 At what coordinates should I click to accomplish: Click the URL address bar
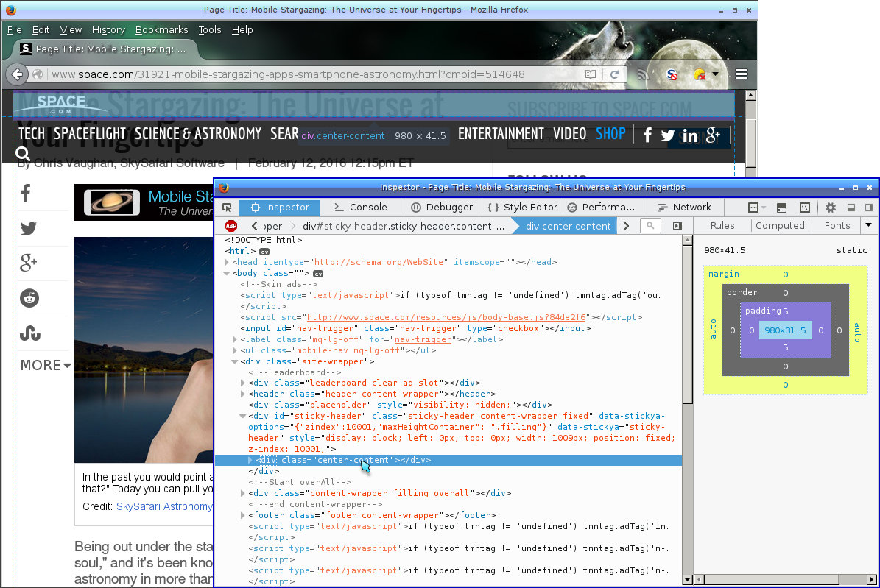click(314, 74)
